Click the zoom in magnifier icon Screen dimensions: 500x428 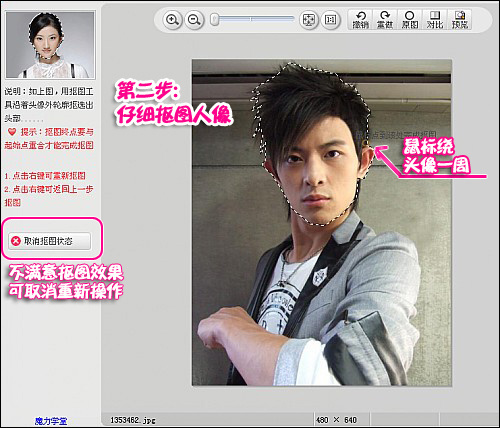172,20
